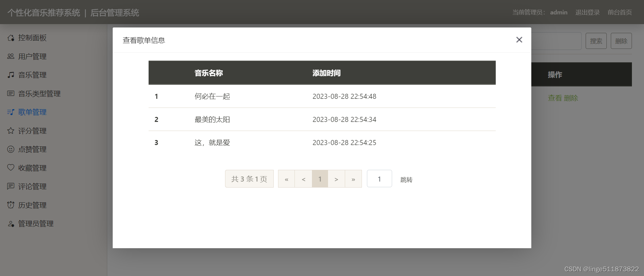This screenshot has height=276, width=644.
Task: Click the smiley icon beside 点赞管理
Action: [x=11, y=149]
